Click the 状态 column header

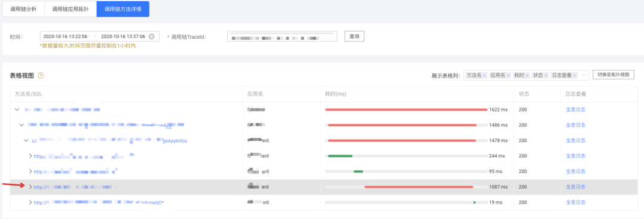point(524,94)
